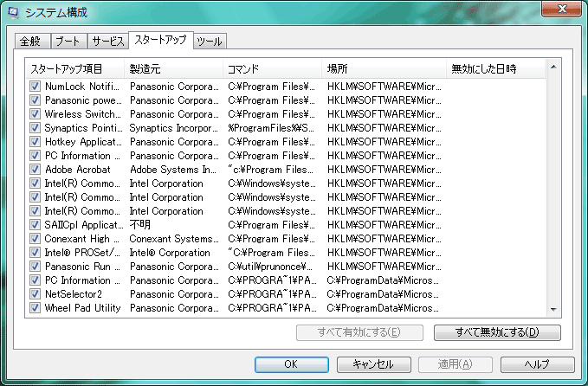Image resolution: width=588 pixels, height=386 pixels.
Task: Toggle Synaptics Pointi... checkbox
Action: pyautogui.click(x=35, y=128)
